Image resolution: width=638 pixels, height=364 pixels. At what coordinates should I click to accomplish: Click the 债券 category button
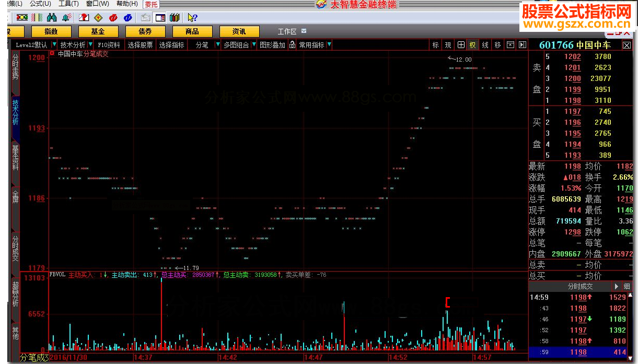(x=145, y=31)
